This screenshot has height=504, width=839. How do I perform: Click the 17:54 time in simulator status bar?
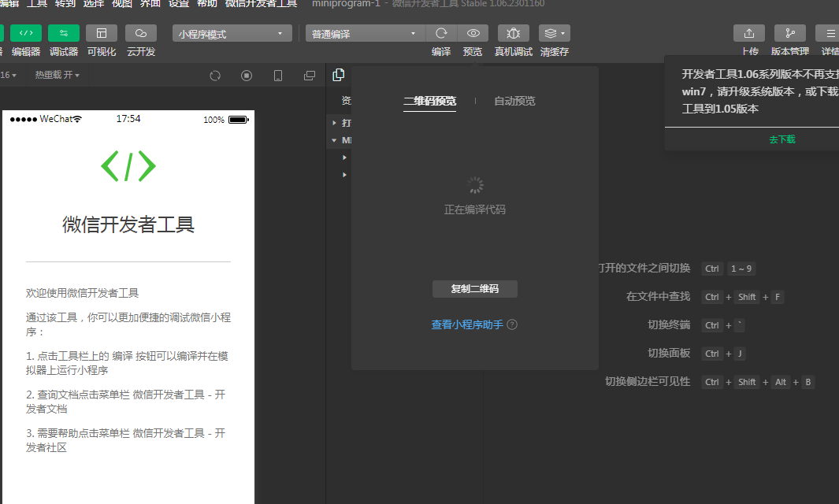coord(128,119)
